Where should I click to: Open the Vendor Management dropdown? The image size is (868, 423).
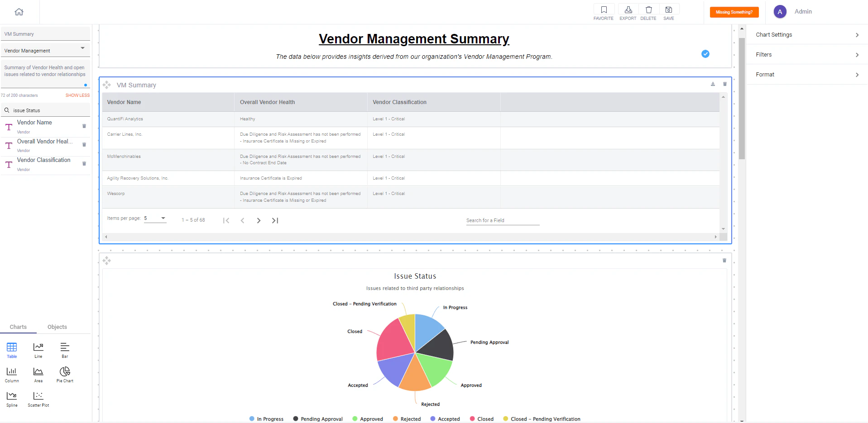[x=82, y=48]
